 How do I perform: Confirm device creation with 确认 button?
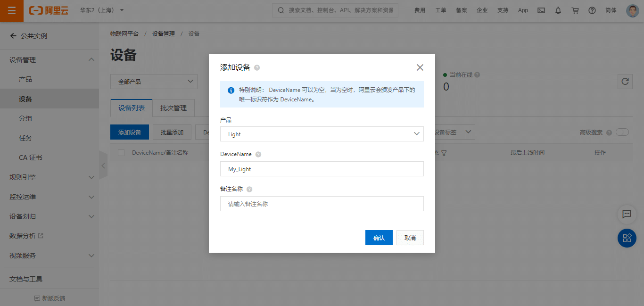[x=379, y=237]
